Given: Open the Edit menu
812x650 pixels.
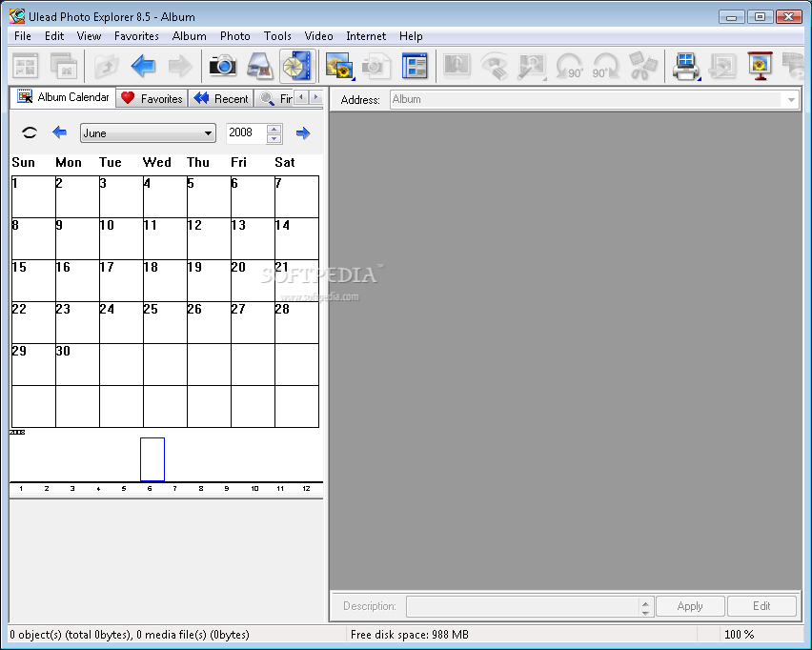Looking at the screenshot, I should (54, 36).
